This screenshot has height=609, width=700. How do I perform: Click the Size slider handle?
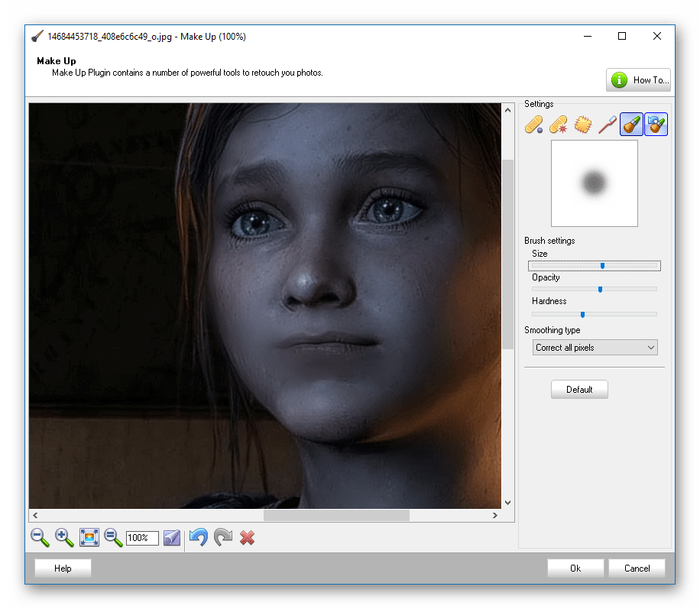[602, 266]
